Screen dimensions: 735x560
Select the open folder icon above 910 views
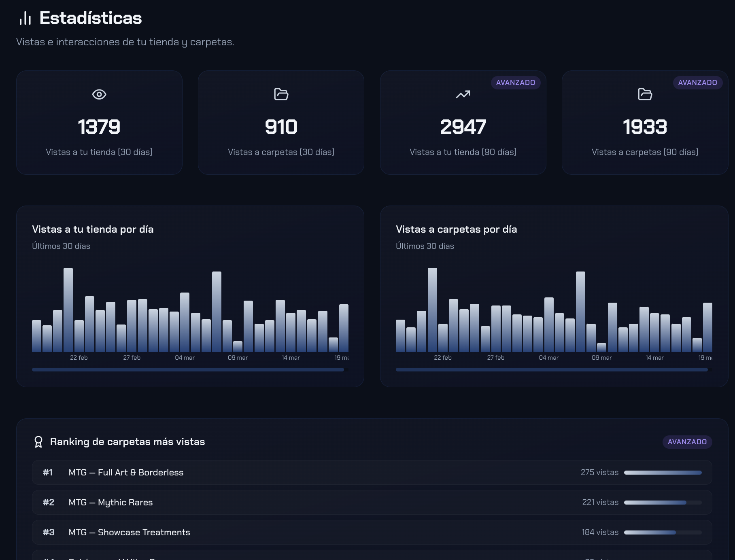(x=281, y=94)
